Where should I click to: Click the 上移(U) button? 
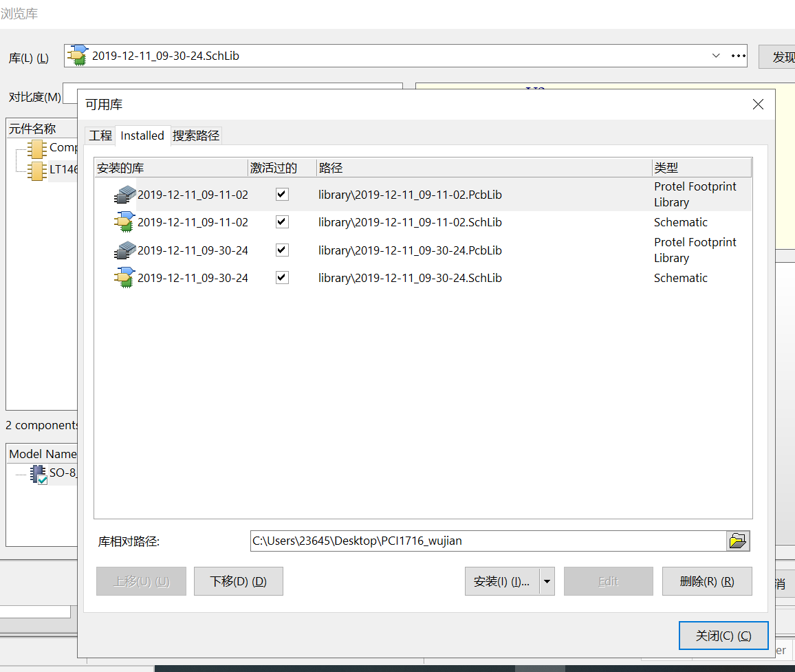click(142, 581)
